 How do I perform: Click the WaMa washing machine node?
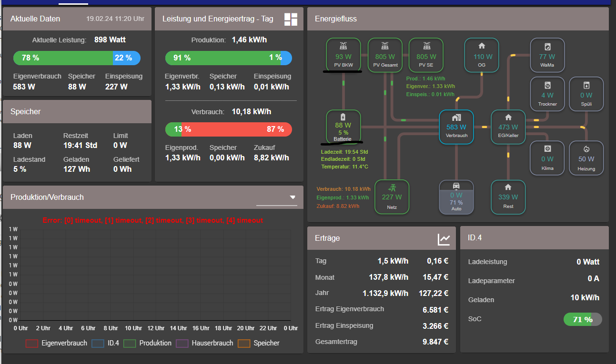(x=547, y=55)
